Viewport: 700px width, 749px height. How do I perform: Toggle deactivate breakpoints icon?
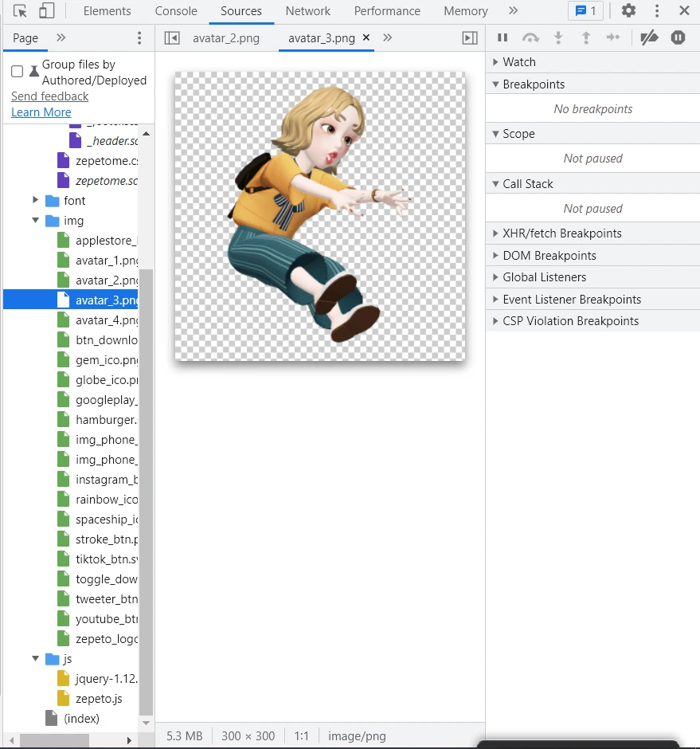point(649,37)
